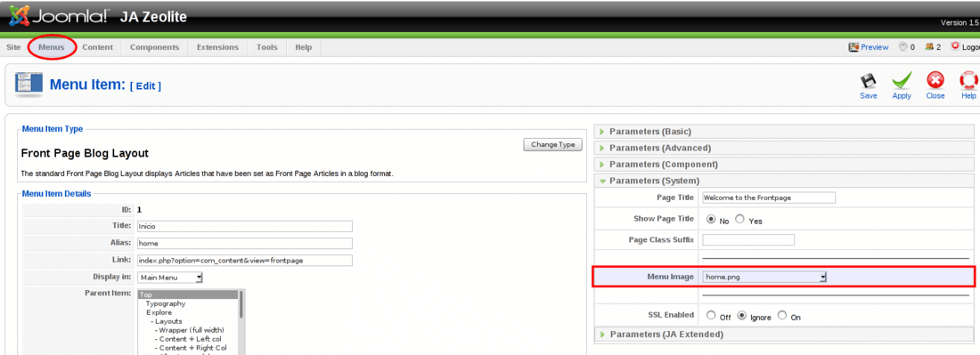
Task: Expand Parameters (Basic) section
Action: click(784, 132)
